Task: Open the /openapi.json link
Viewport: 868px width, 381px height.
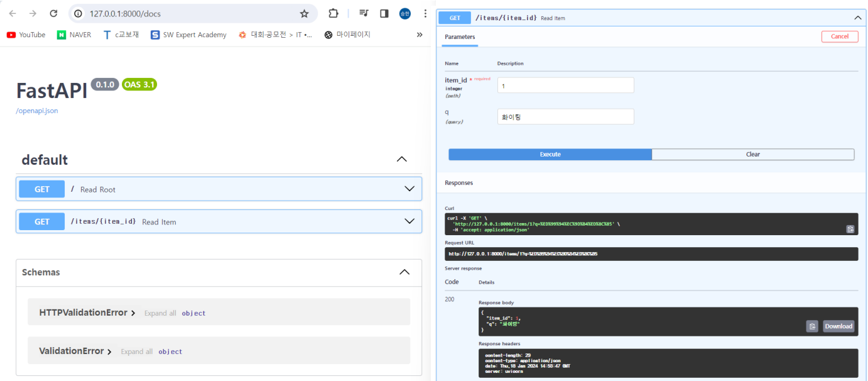Action: (x=37, y=111)
